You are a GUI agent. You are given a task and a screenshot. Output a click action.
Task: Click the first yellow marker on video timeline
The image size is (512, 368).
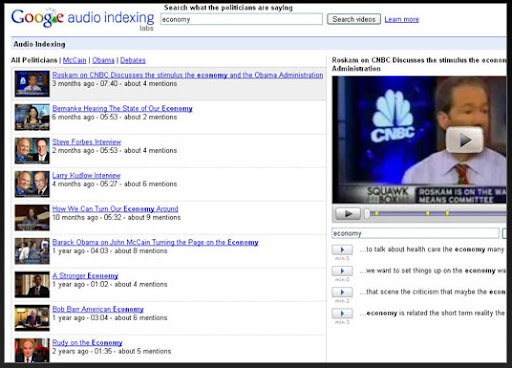[x=377, y=214]
